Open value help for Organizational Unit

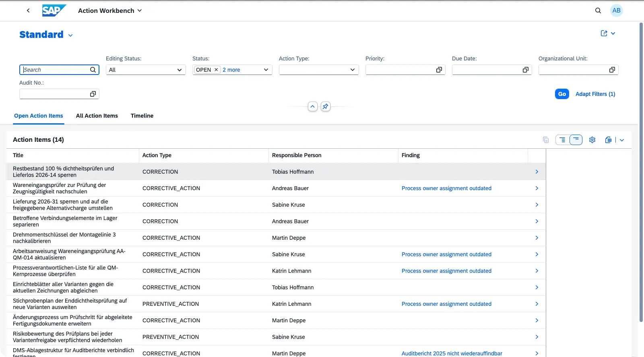[612, 70]
